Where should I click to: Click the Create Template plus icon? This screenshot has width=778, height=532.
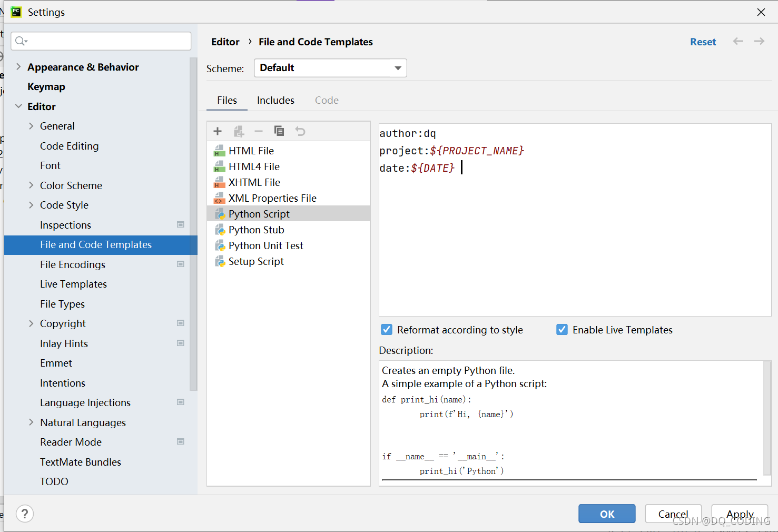click(x=218, y=131)
